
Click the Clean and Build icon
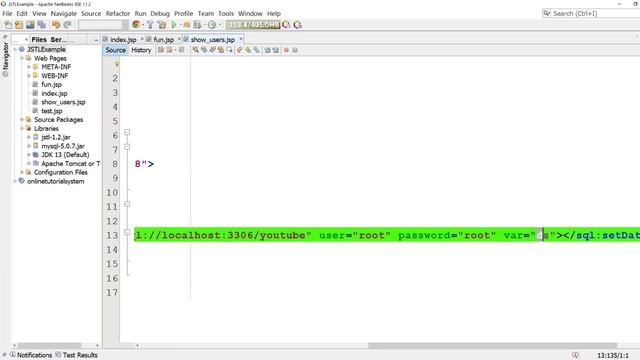point(162,25)
